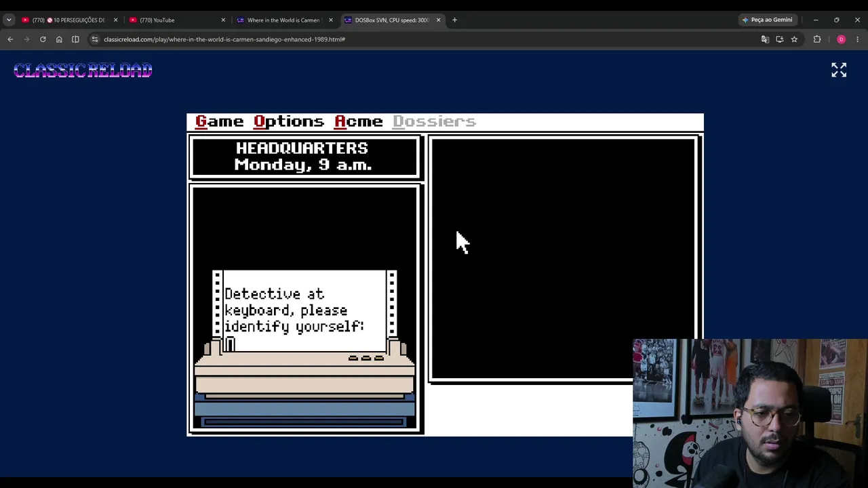
Task: Open the browser Extensions menu
Action: [817, 39]
